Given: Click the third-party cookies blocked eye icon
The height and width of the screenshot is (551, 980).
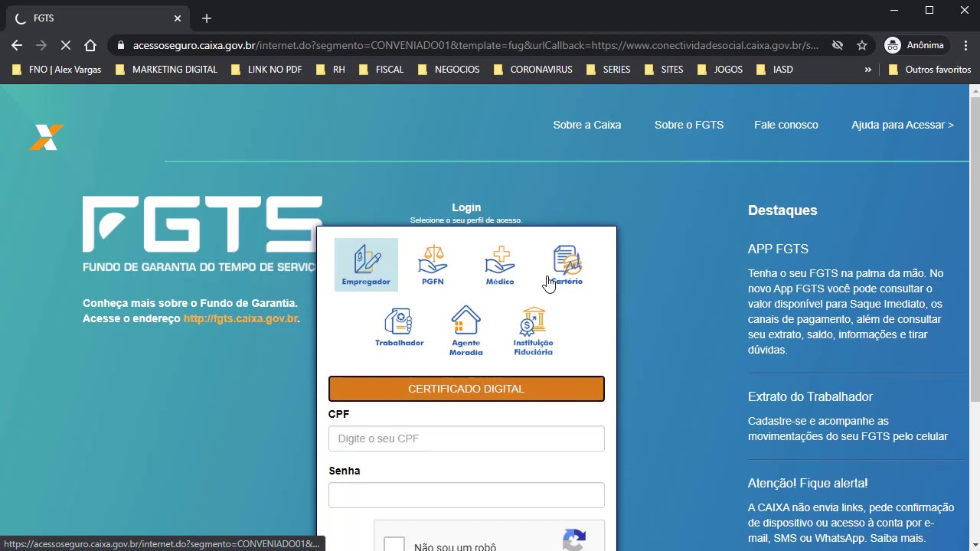Looking at the screenshot, I should click(838, 45).
